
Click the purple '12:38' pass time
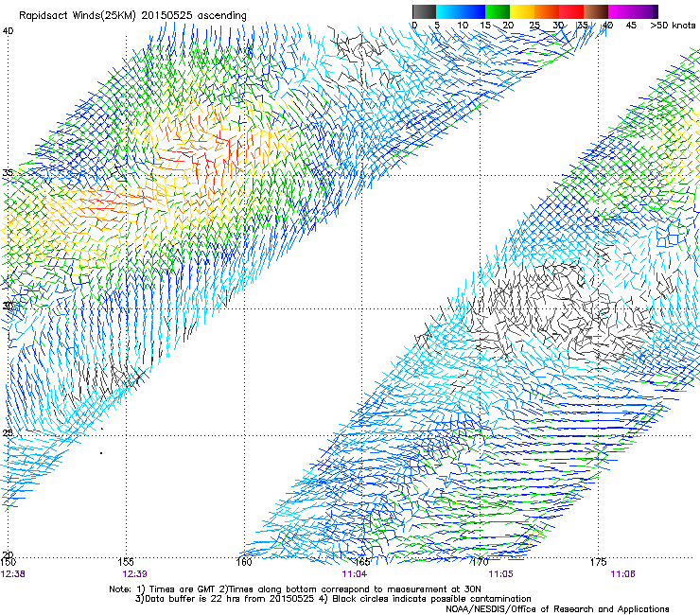[13, 574]
